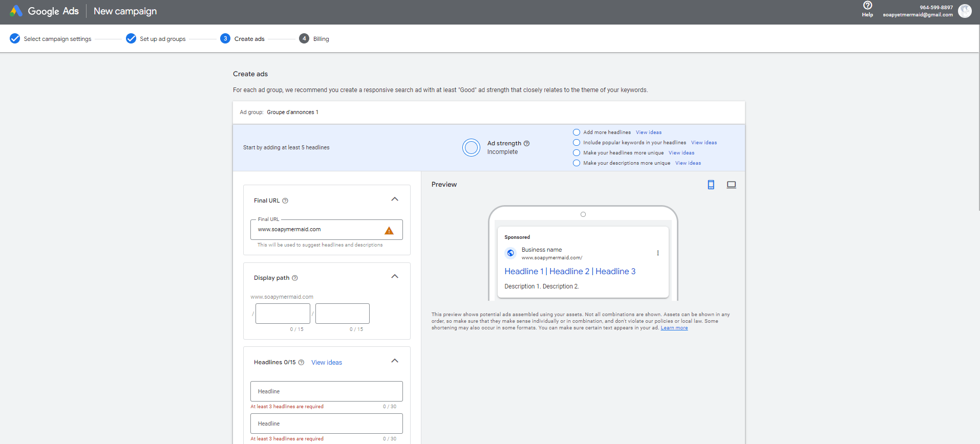This screenshot has width=980, height=444.
Task: Click the 'Sponsored' label in preview
Action: pos(517,237)
